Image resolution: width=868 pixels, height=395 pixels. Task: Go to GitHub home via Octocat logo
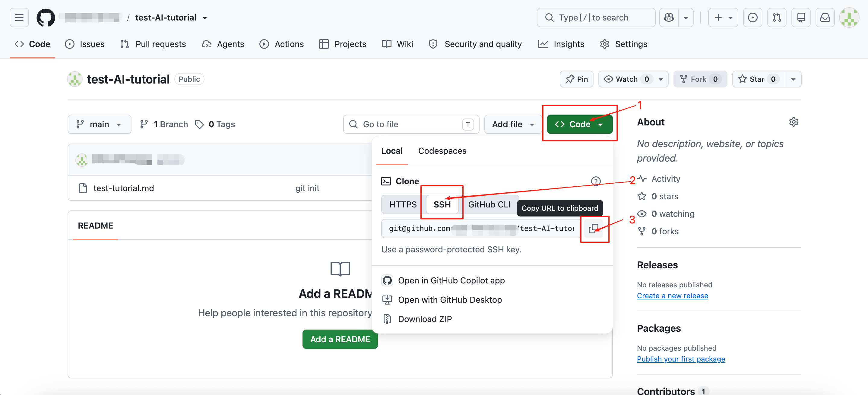46,17
